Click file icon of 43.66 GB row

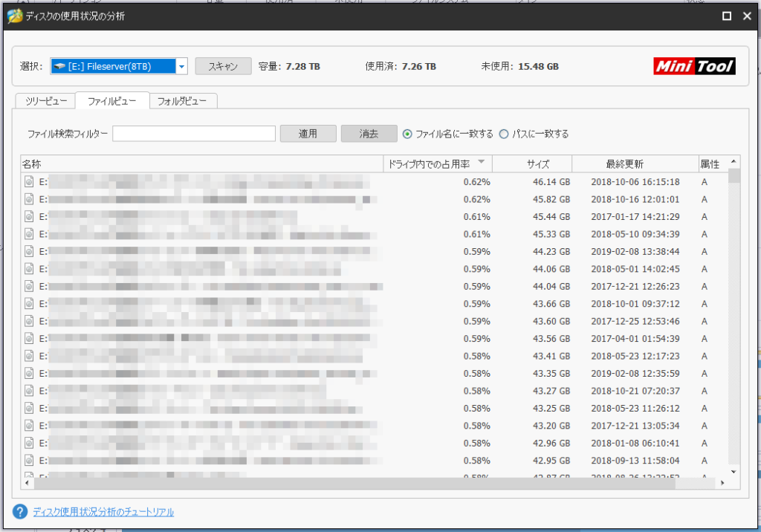[29, 304]
